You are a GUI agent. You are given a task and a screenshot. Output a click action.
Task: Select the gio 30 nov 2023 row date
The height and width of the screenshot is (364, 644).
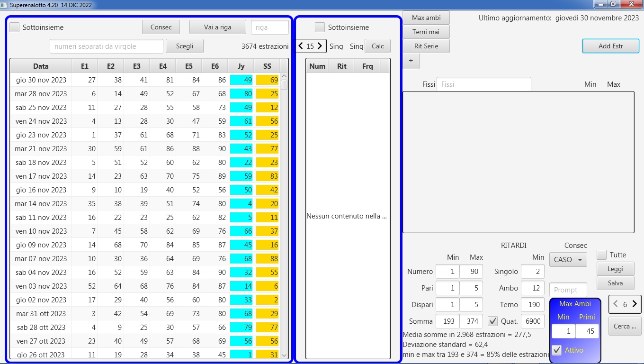tap(41, 80)
